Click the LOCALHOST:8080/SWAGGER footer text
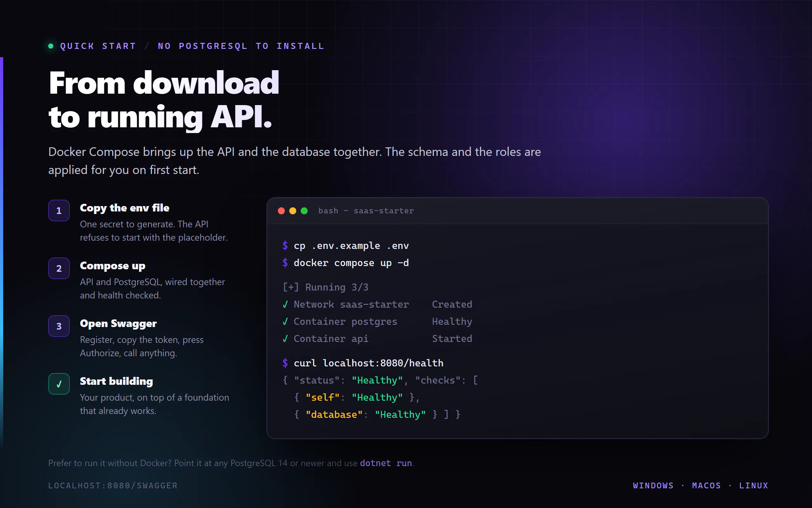The height and width of the screenshot is (508, 812). pyautogui.click(x=113, y=485)
